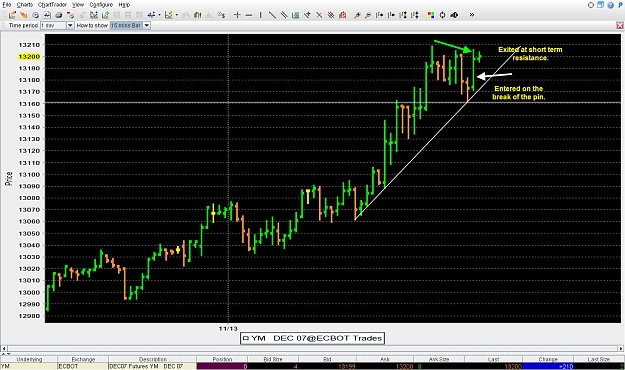625x370 pixels.
Task: Open the Charts menu
Action: [x=24, y=4]
